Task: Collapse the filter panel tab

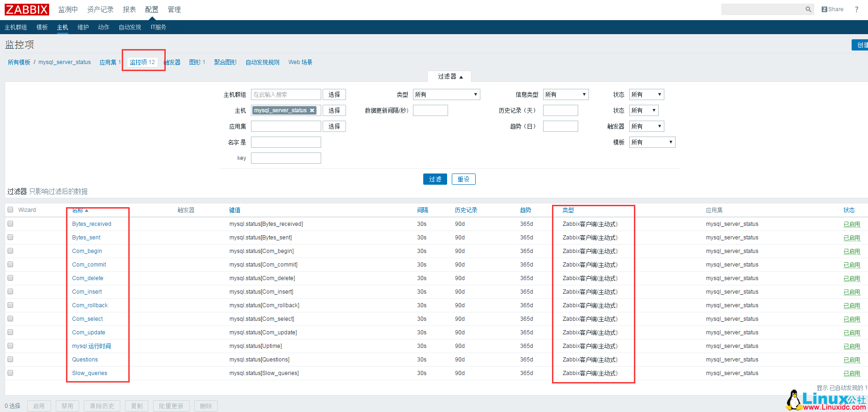Action: tap(449, 76)
